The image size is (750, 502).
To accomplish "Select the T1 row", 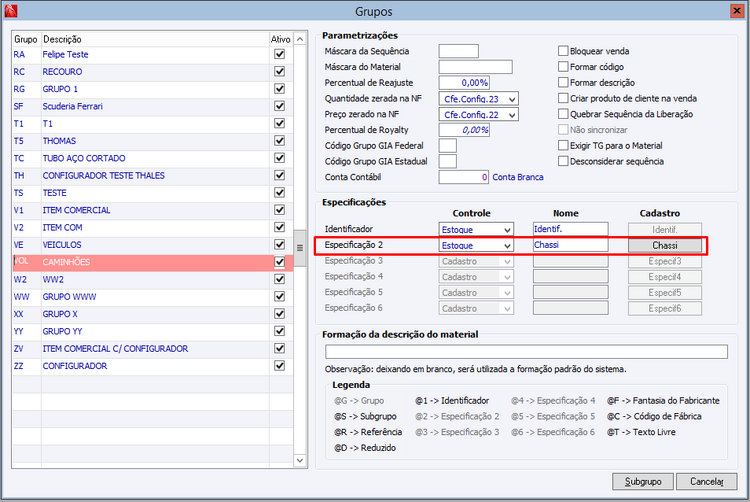I will click(x=153, y=123).
